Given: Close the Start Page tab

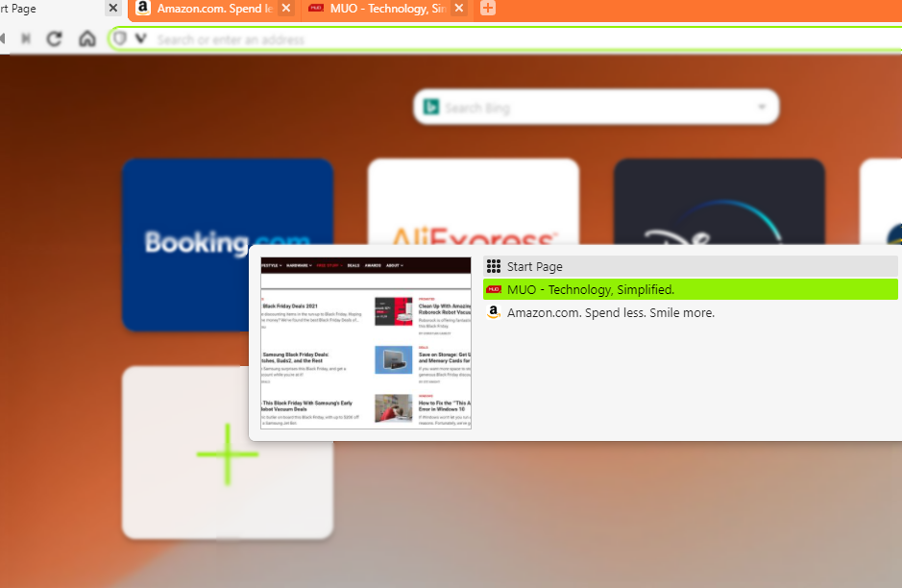Looking at the screenshot, I should click(x=113, y=8).
